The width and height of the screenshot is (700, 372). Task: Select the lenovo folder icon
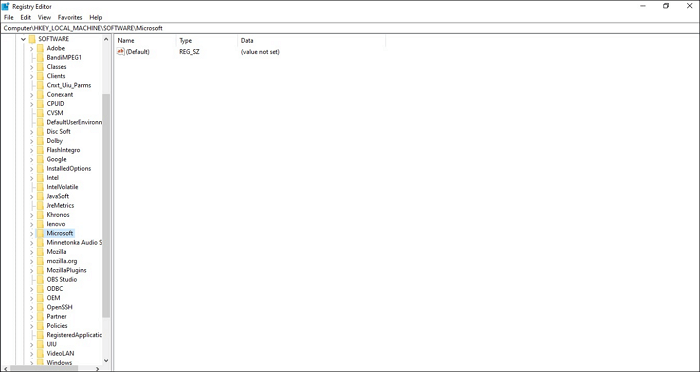click(x=40, y=224)
